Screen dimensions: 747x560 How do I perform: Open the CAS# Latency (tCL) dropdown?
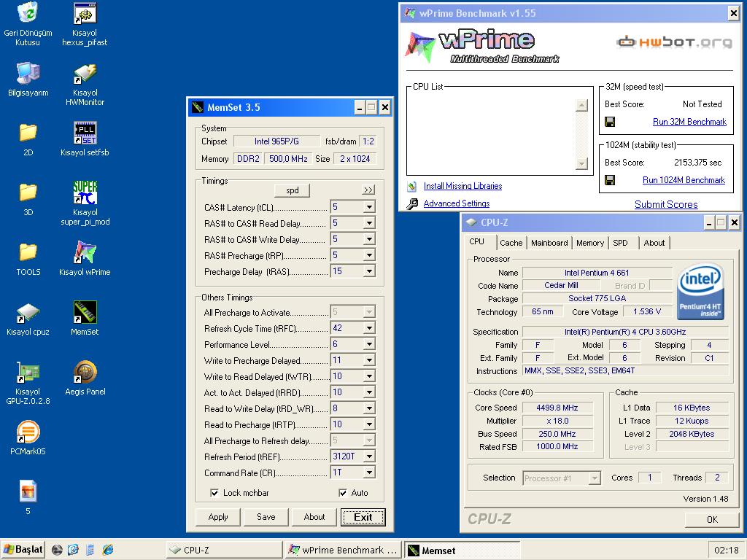(x=369, y=207)
